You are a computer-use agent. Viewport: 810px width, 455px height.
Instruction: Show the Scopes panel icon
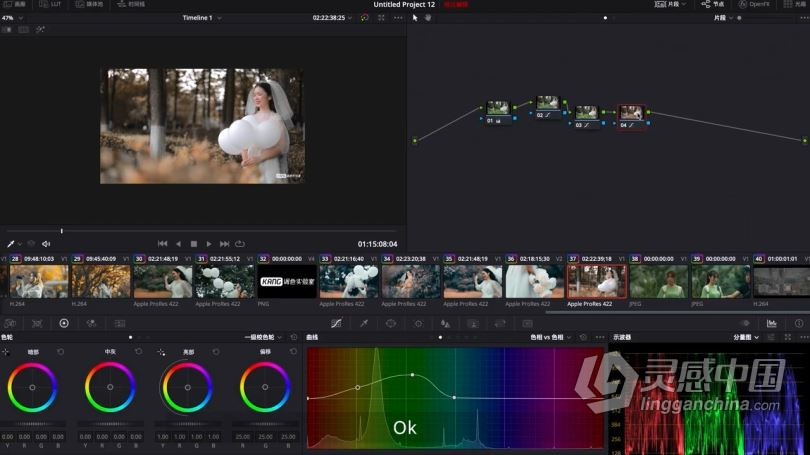tap(772, 323)
